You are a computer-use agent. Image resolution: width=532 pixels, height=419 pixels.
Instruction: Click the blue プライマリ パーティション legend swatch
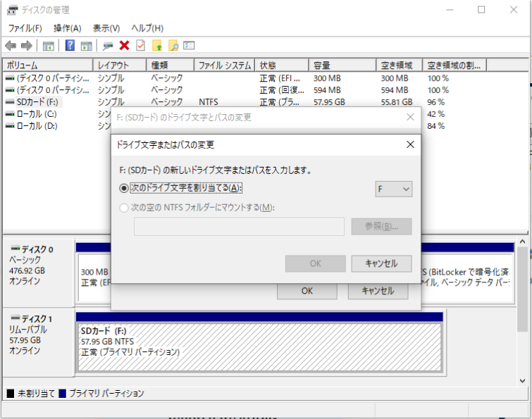tap(63, 393)
